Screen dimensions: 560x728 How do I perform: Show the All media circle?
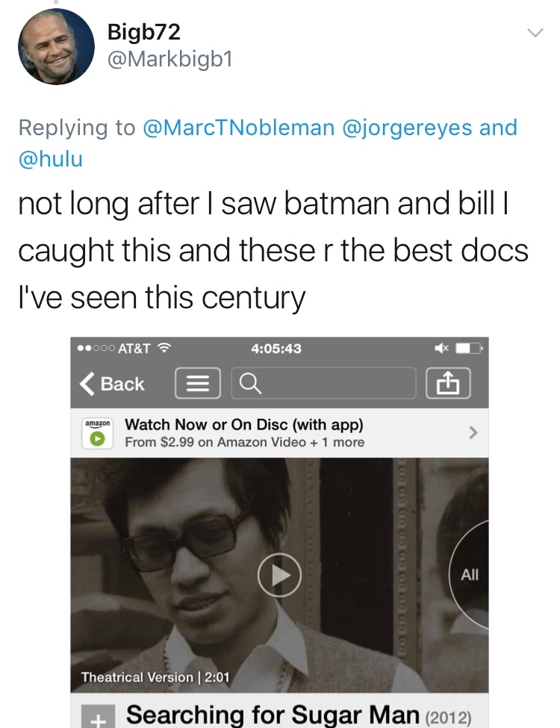[x=470, y=575]
